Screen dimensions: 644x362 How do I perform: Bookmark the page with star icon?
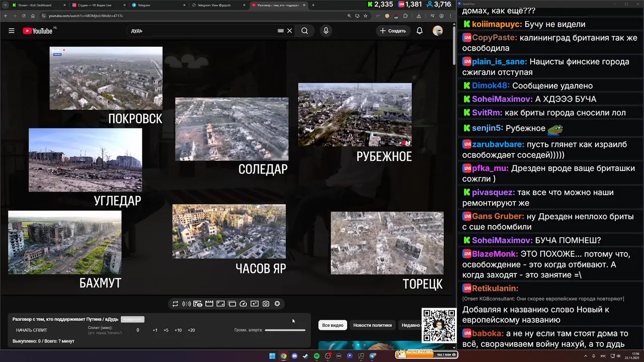coord(366,16)
